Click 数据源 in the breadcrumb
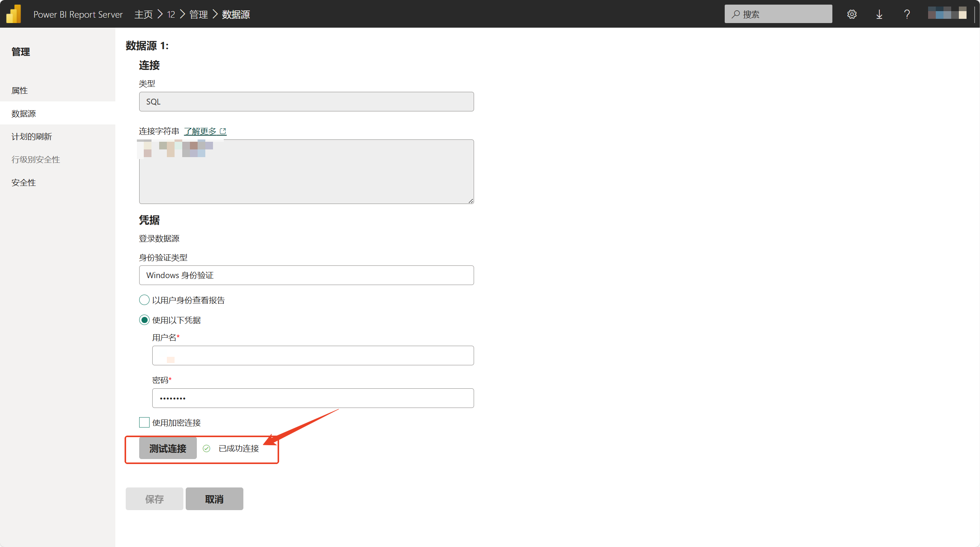The image size is (980, 547). pos(236,15)
